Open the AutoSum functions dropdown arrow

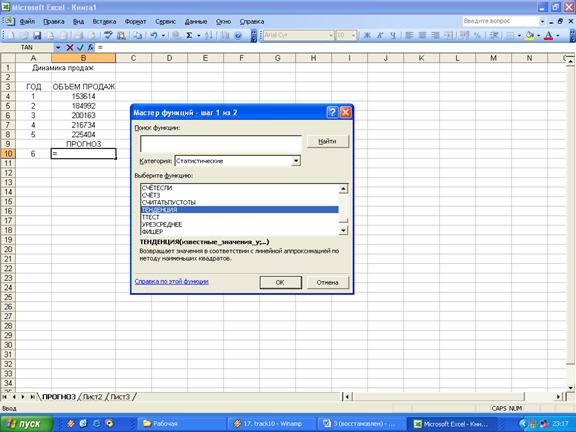(x=199, y=35)
